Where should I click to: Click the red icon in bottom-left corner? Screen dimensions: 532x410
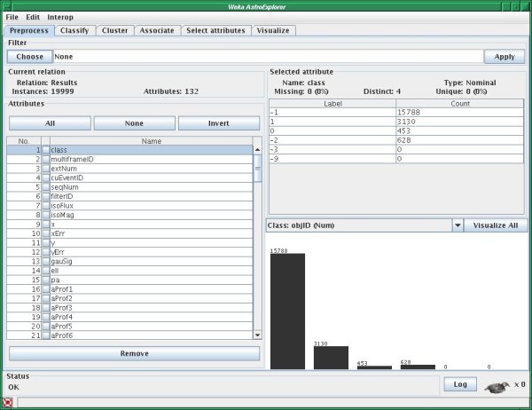8,402
